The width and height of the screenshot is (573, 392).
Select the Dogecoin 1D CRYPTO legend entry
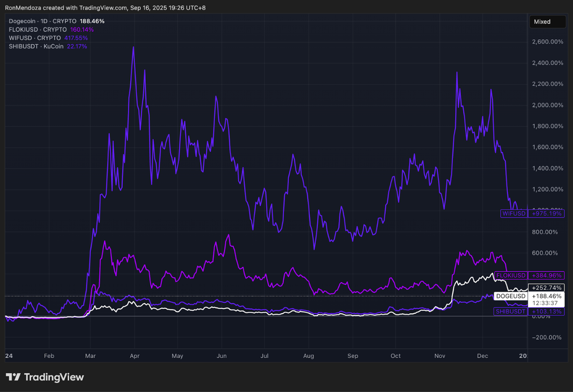pyautogui.click(x=42, y=21)
